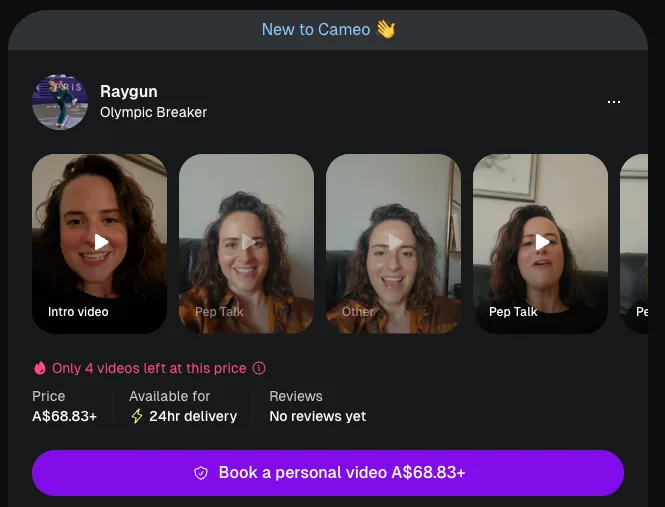Click Raygun's circular profile avatar
Image resolution: width=665 pixels, height=507 pixels.
[60, 102]
